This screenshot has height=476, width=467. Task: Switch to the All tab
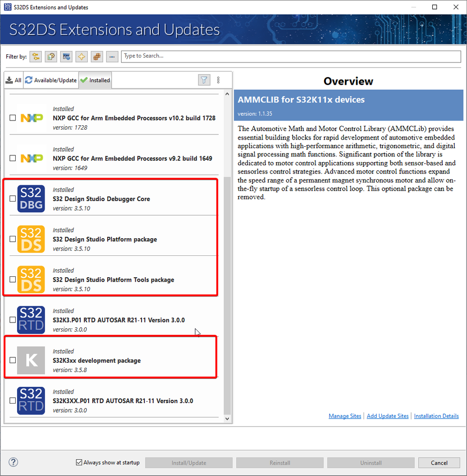pos(14,80)
